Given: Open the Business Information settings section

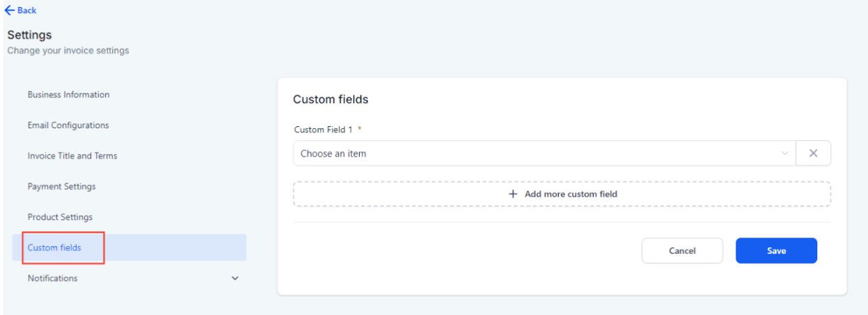Looking at the screenshot, I should (x=68, y=95).
